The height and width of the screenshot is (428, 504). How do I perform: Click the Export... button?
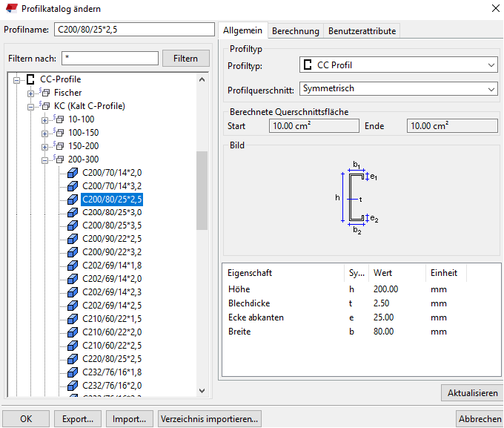[x=78, y=418]
